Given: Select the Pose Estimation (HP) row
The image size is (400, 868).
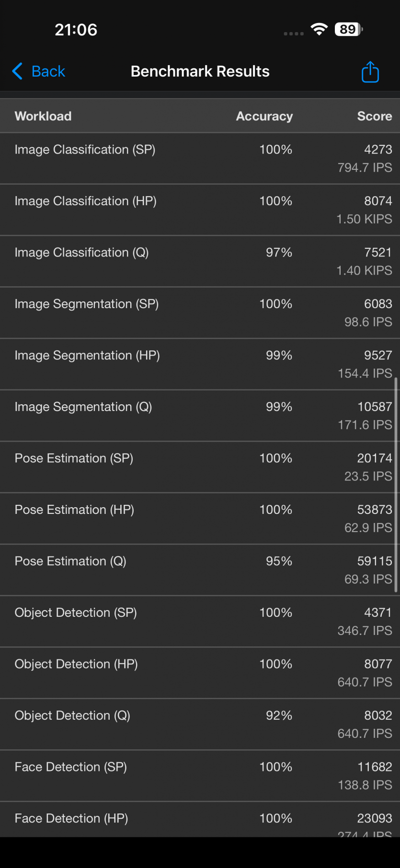Looking at the screenshot, I should [200, 518].
